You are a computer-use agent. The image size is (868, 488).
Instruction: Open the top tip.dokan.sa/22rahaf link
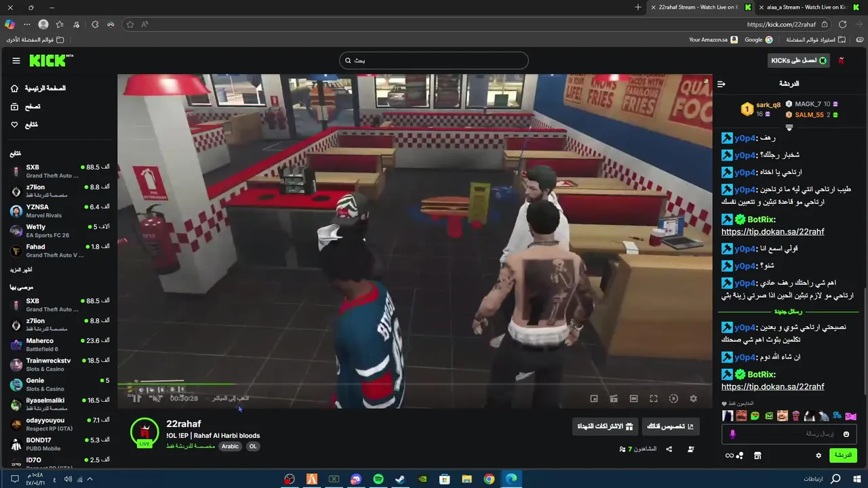click(772, 232)
